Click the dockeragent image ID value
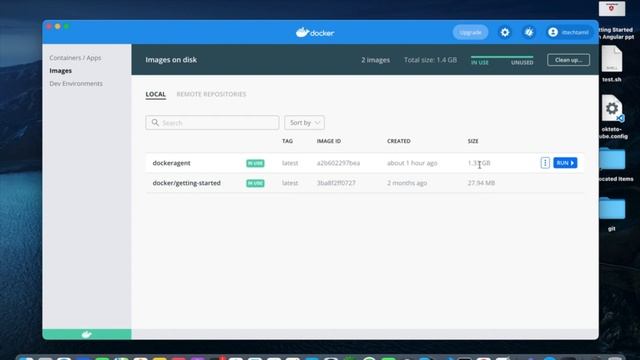640x360 pixels. 338,163
